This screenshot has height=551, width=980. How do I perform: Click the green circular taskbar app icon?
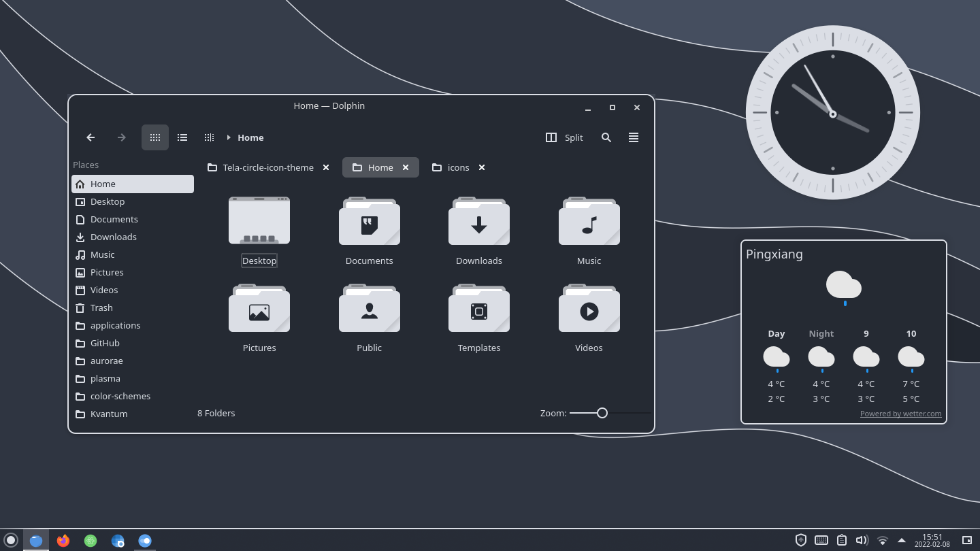click(x=91, y=540)
